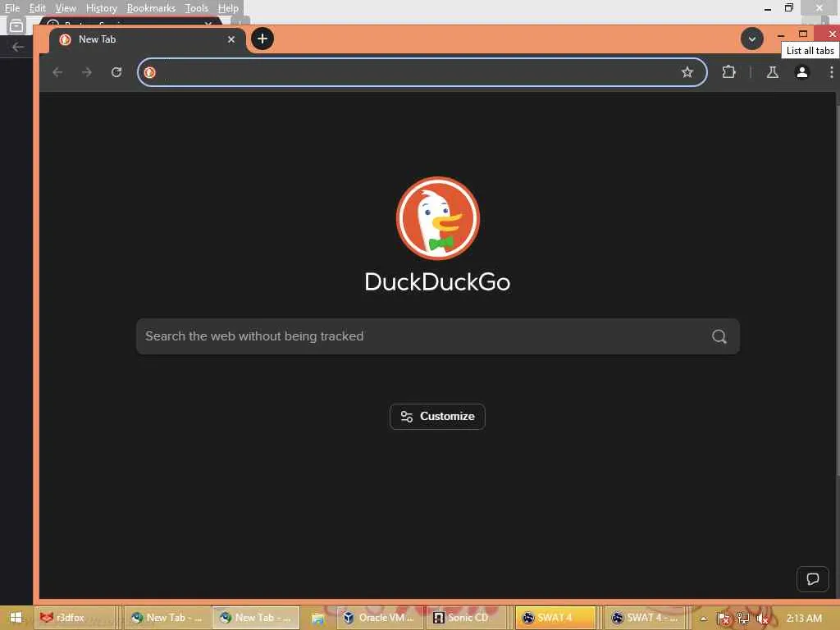Select the New Tab browser tab

pos(148,39)
